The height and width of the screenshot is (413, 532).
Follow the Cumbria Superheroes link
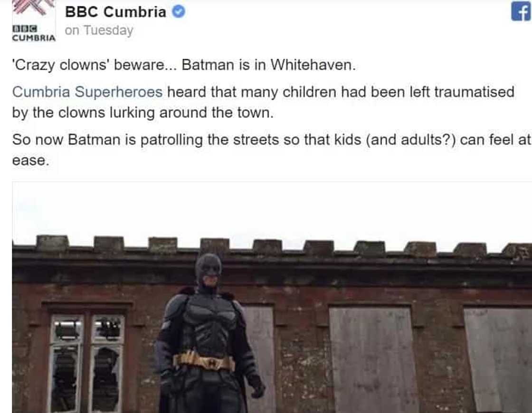[87, 92]
